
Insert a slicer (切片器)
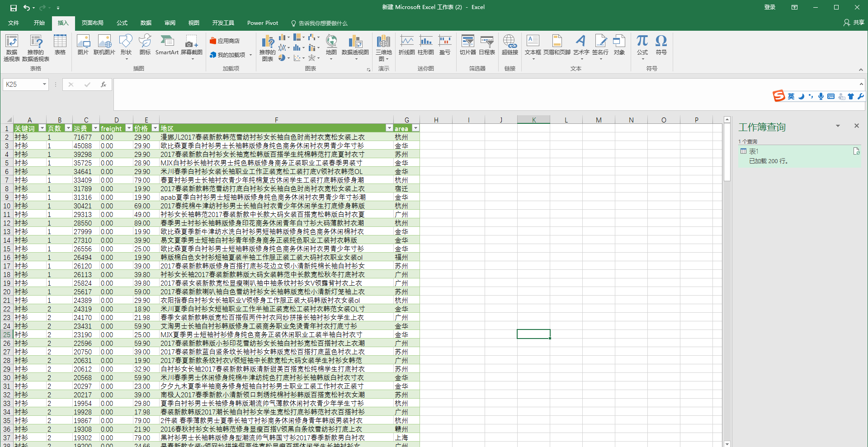[x=468, y=45]
